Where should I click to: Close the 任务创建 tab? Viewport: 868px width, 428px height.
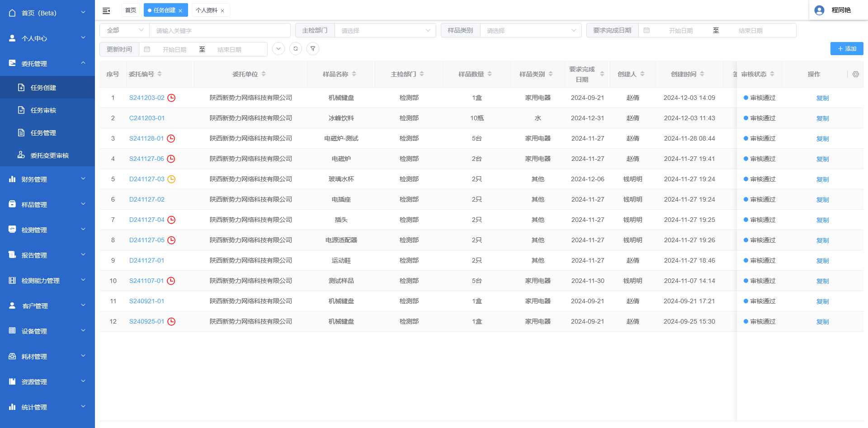(180, 10)
